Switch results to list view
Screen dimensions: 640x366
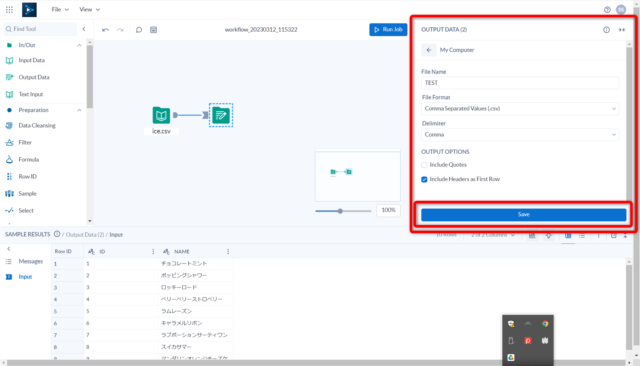[582, 235]
